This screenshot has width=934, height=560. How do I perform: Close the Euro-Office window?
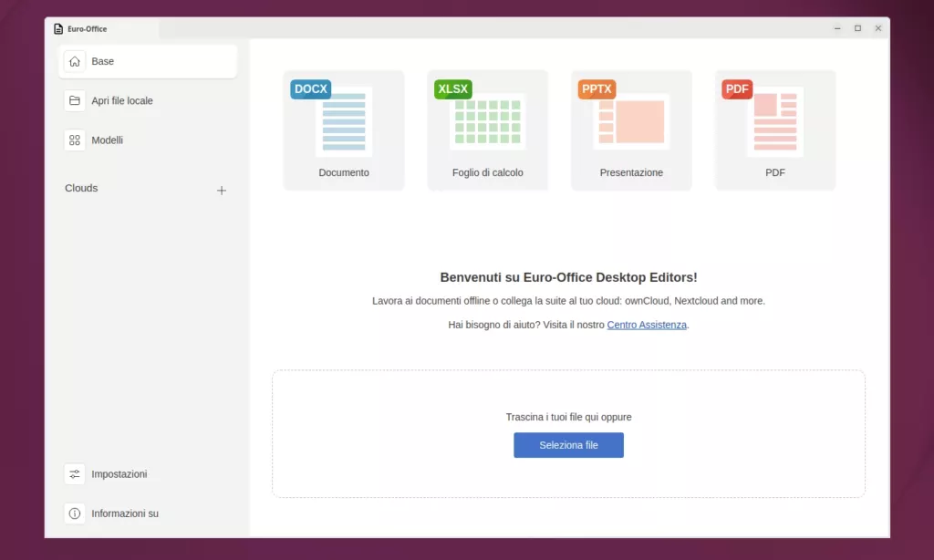[x=878, y=28]
